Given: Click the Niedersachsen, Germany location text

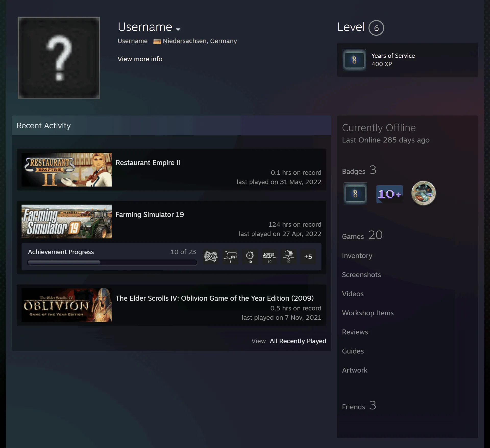Looking at the screenshot, I should pyautogui.click(x=200, y=41).
